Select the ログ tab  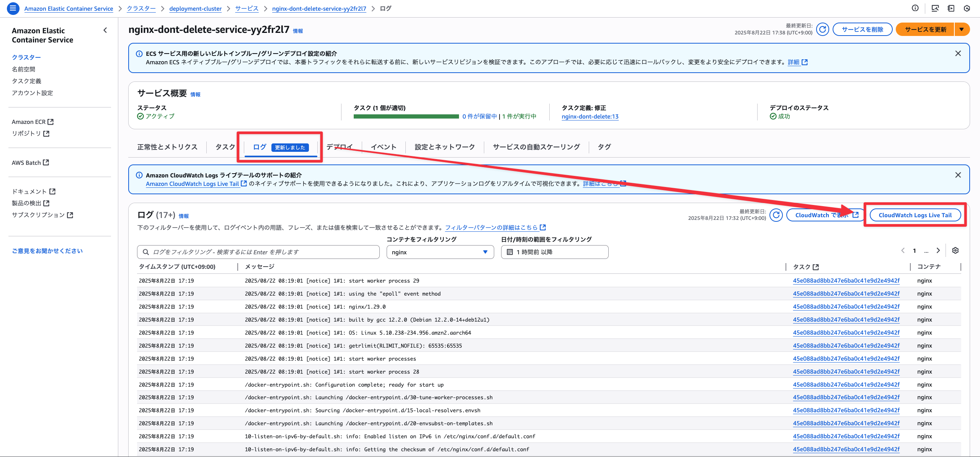pyautogui.click(x=281, y=147)
